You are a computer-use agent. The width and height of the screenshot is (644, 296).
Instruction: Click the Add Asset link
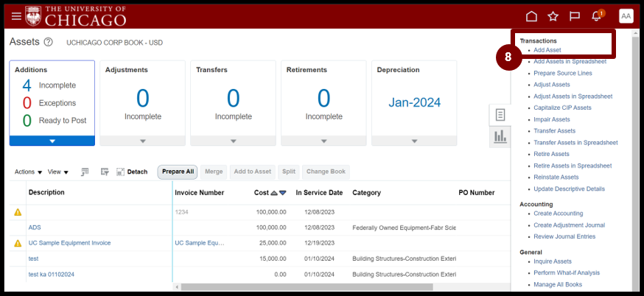[547, 50]
